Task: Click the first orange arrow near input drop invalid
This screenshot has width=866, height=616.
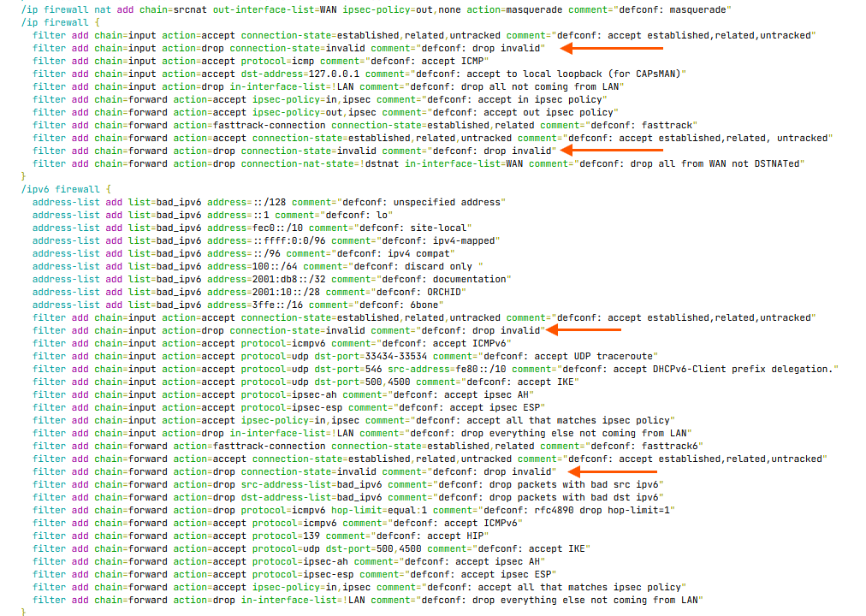Action: pyautogui.click(x=611, y=49)
